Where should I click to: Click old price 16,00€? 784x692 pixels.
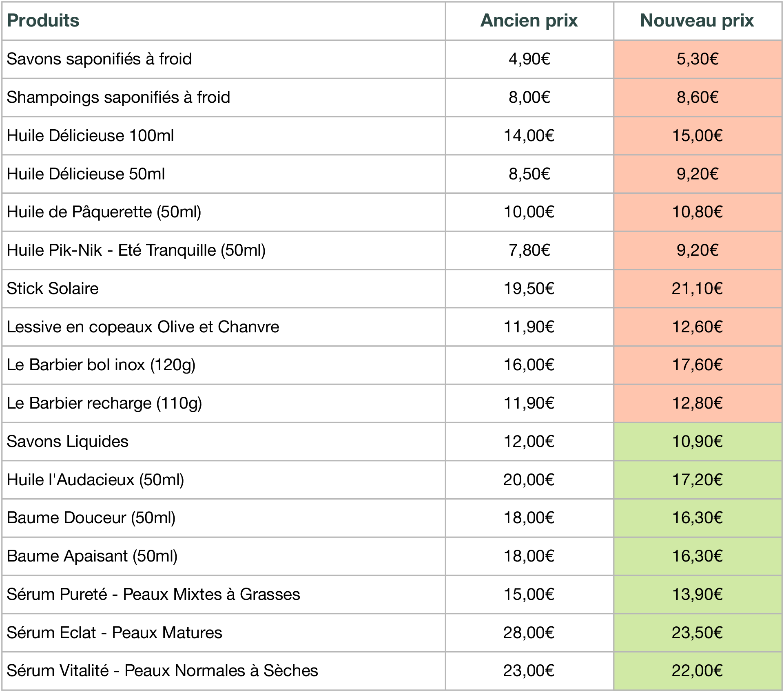pos(529,365)
